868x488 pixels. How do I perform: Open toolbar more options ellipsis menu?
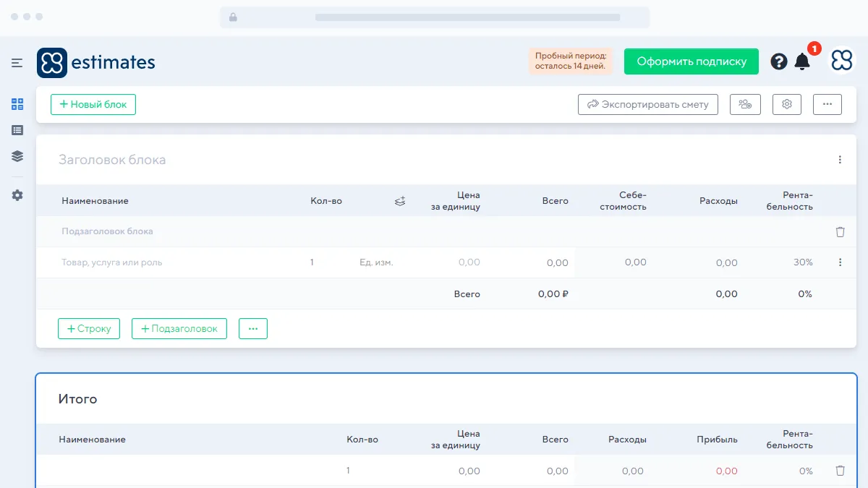827,104
